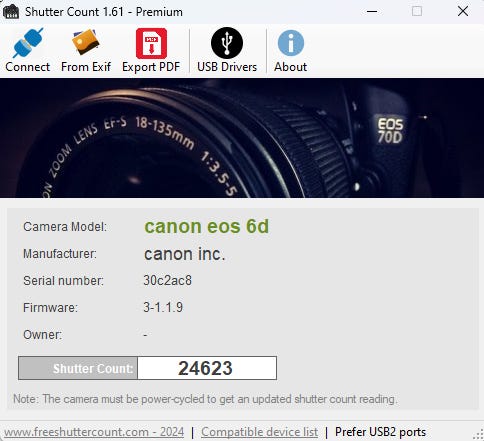Click the USB Drivers toolbar label
Viewport: 484px width, 441px height.
pyautogui.click(x=227, y=67)
